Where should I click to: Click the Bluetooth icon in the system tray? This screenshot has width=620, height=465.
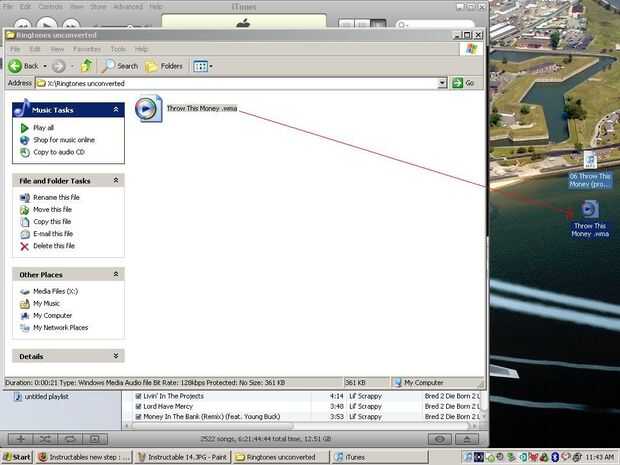555,457
